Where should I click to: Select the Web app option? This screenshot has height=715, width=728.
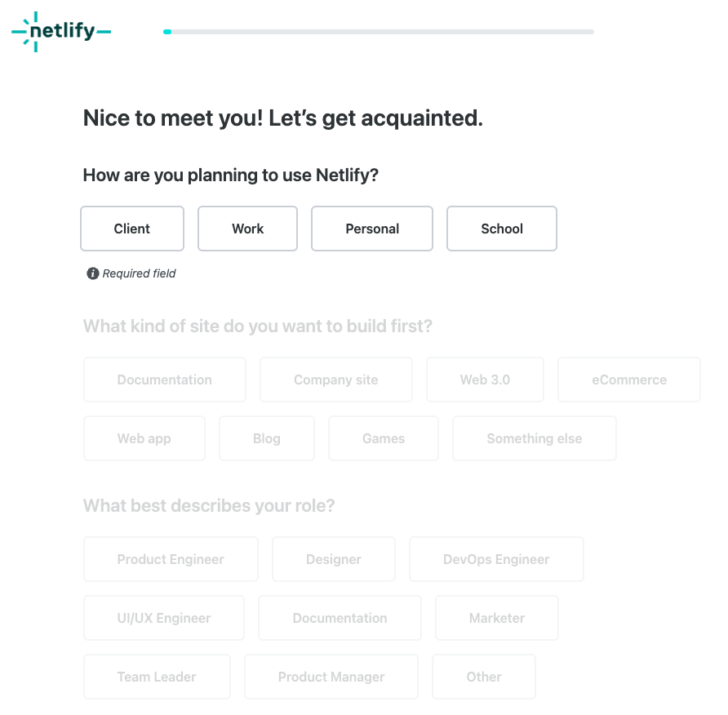pos(144,438)
